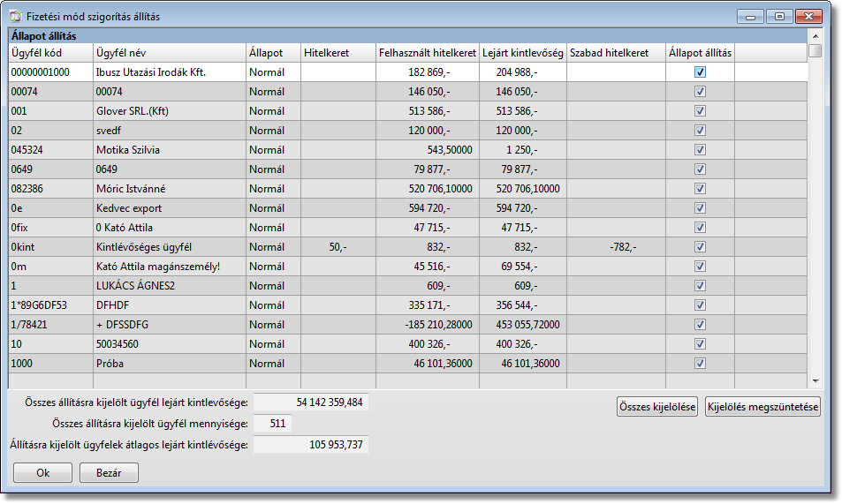Click scrollbar up arrow
This screenshot has height=504, width=842.
[815, 36]
